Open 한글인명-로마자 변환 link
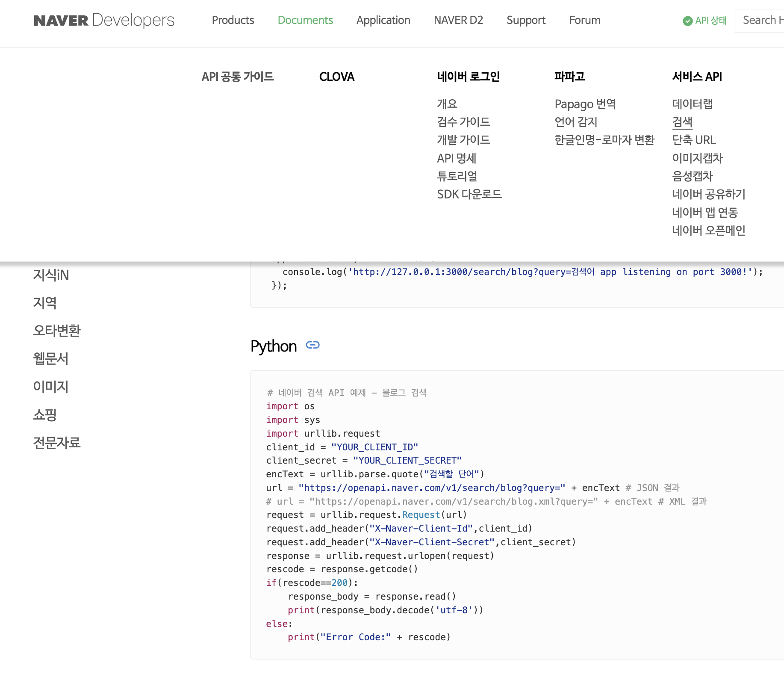 click(x=604, y=140)
